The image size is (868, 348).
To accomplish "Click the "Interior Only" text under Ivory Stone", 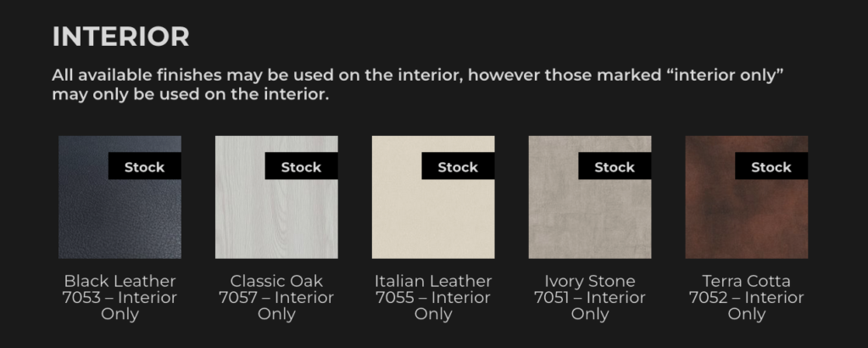I will click(590, 306).
